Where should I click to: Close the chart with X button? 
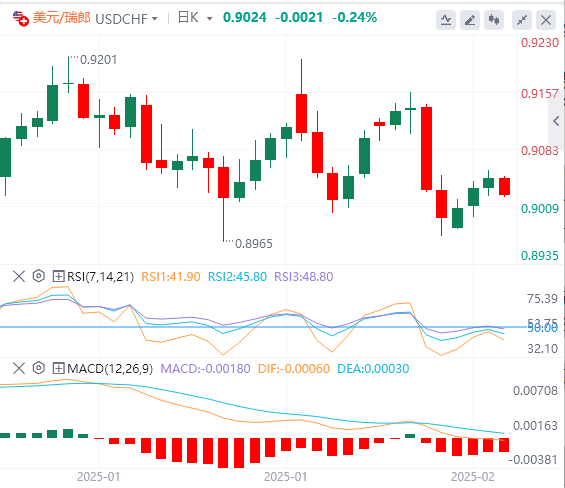(x=546, y=20)
